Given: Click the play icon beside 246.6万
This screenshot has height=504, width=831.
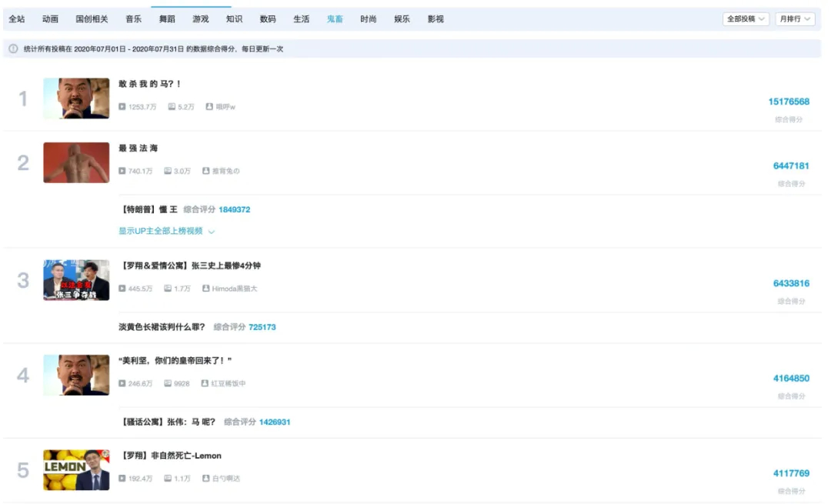Looking at the screenshot, I should [122, 383].
